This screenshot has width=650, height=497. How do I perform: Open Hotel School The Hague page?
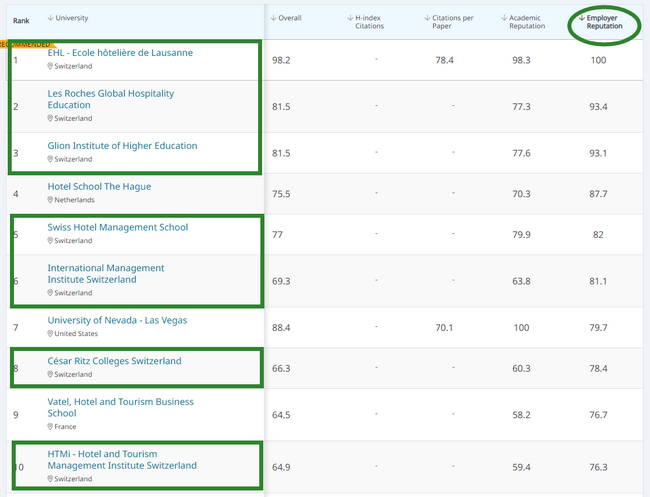(99, 187)
